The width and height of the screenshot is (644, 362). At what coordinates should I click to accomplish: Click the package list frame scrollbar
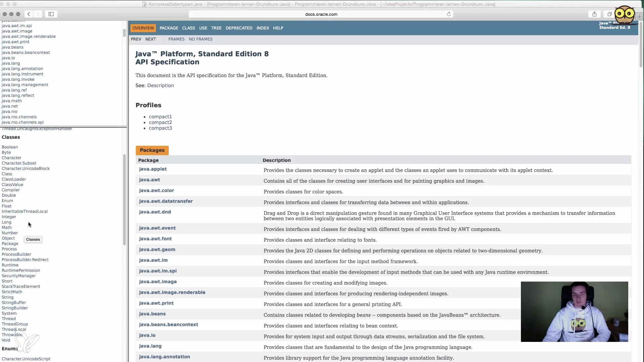click(x=124, y=33)
